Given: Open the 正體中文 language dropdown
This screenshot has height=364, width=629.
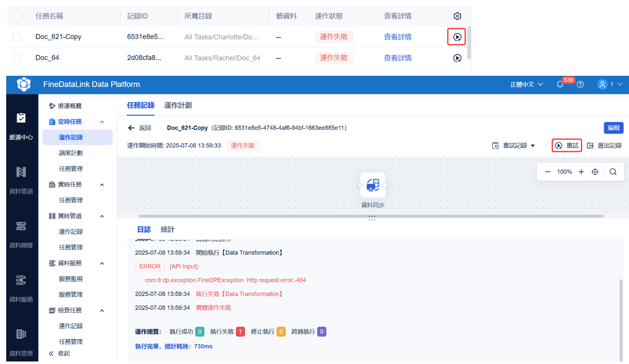Looking at the screenshot, I should 527,84.
